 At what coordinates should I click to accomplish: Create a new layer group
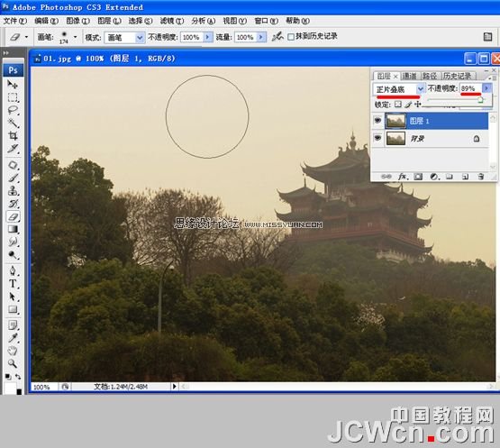(450, 177)
